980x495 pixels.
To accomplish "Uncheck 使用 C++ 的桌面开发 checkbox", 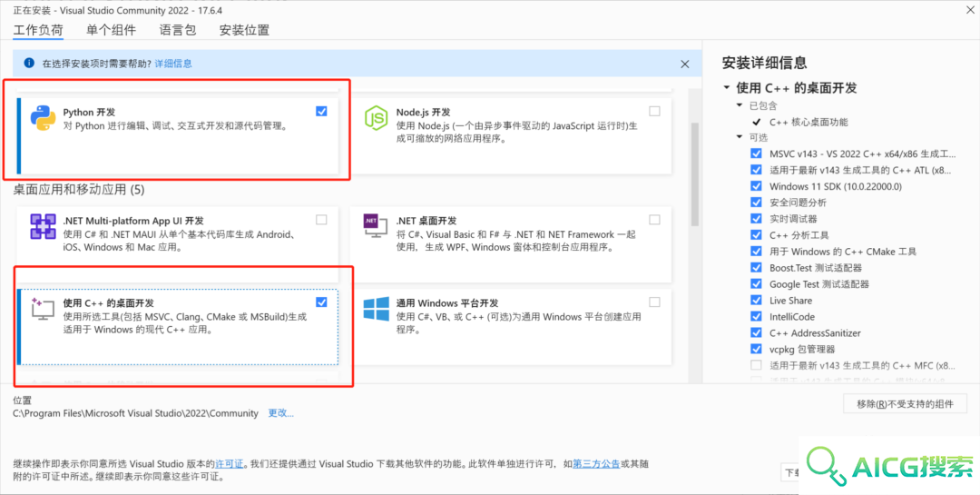I will (321, 302).
